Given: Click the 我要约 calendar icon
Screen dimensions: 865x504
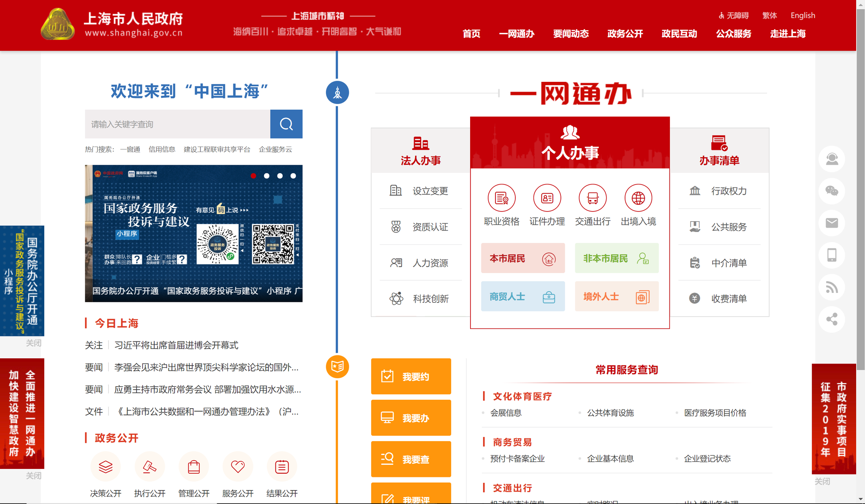Looking at the screenshot, I should click(x=387, y=376).
